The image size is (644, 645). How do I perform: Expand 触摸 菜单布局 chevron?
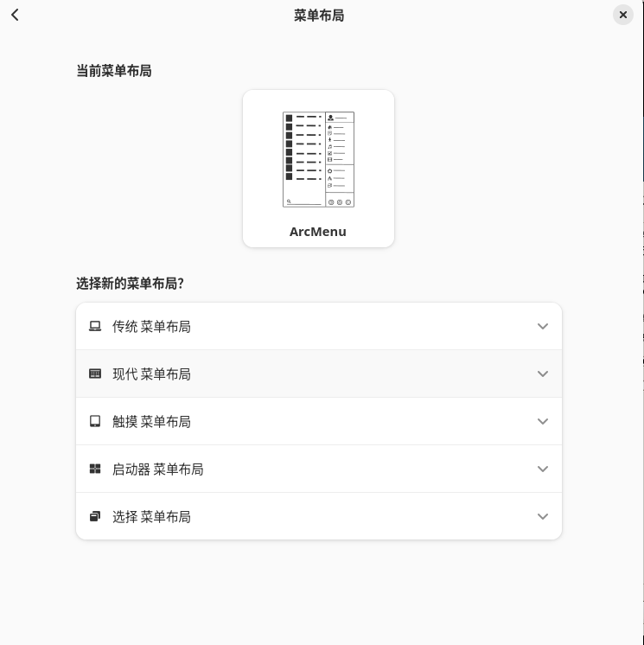543,421
